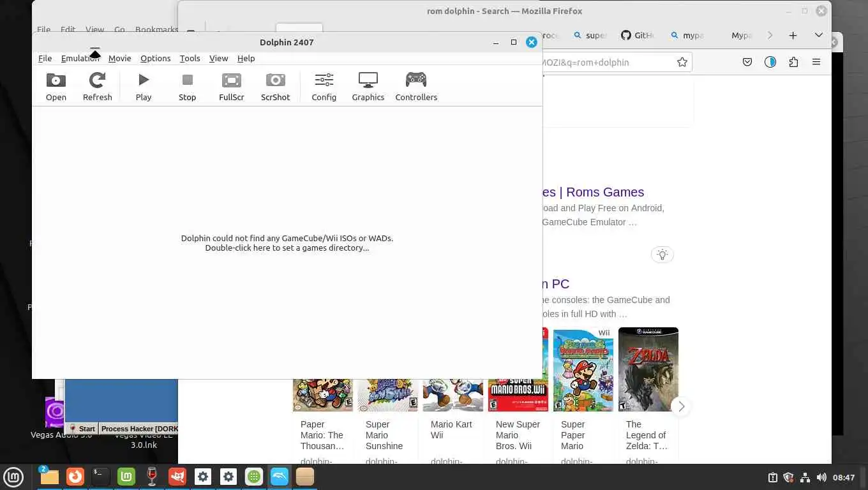
Task: Click the Zelda Twilight Princess cover thumbnail
Action: [x=648, y=369]
